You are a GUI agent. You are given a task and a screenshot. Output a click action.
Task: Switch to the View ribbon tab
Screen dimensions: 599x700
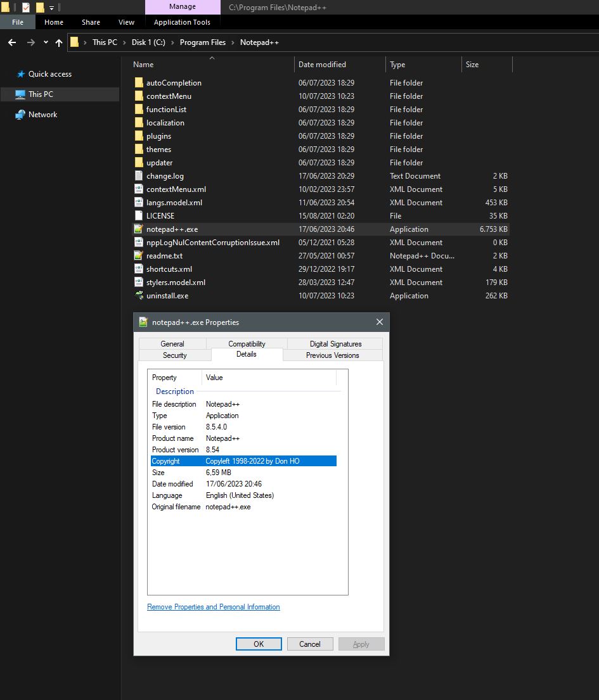[x=126, y=22]
